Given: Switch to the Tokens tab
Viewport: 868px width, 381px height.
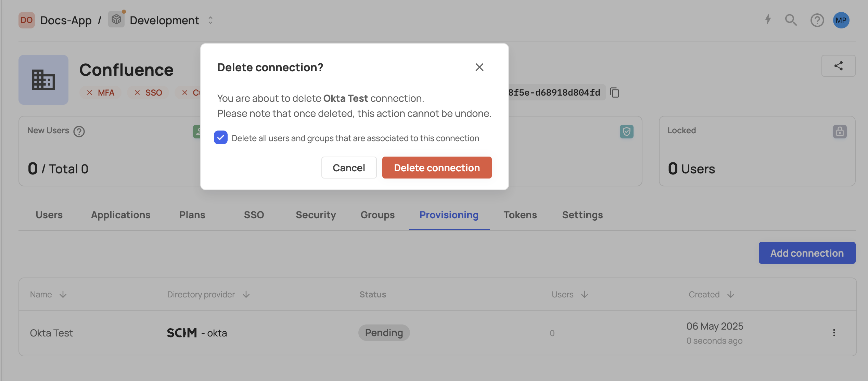Looking at the screenshot, I should pos(520,215).
